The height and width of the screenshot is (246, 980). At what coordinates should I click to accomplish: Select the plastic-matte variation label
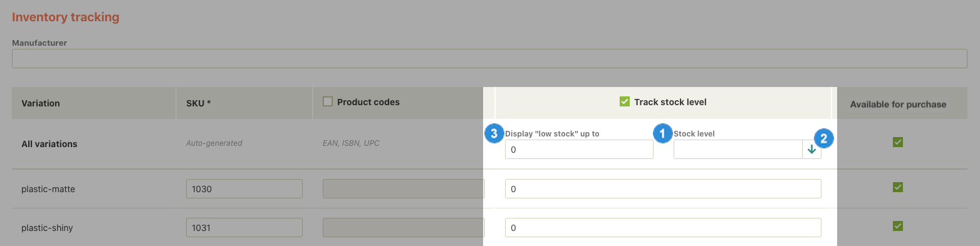(x=48, y=189)
